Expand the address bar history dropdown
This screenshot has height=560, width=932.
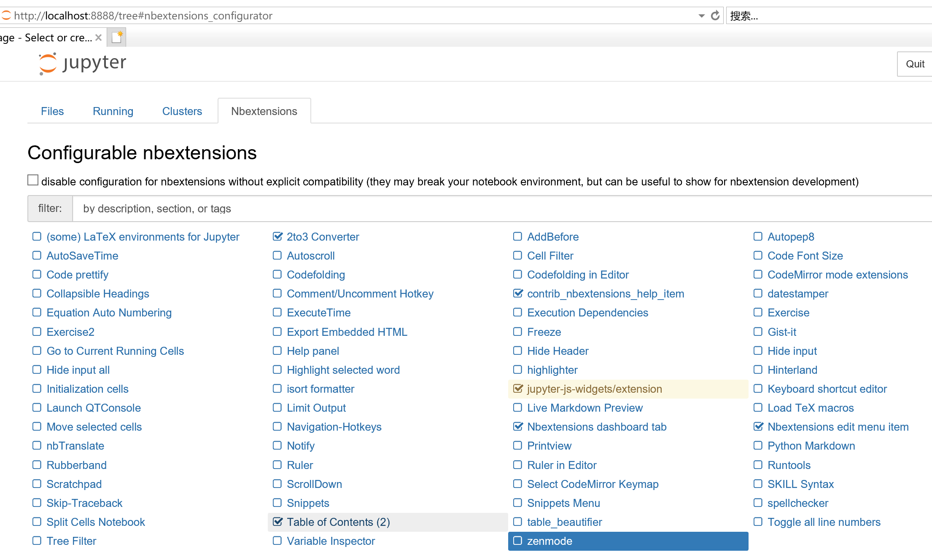[701, 16]
